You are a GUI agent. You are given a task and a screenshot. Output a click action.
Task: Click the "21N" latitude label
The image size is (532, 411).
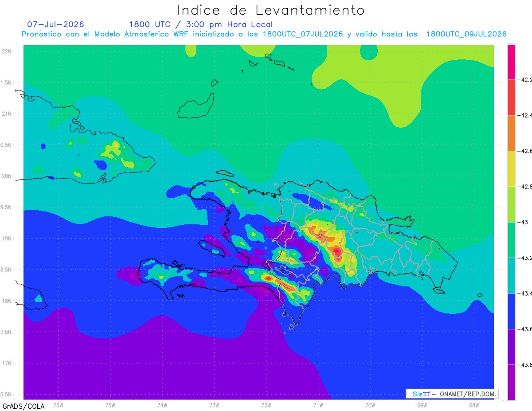pyautogui.click(x=8, y=114)
